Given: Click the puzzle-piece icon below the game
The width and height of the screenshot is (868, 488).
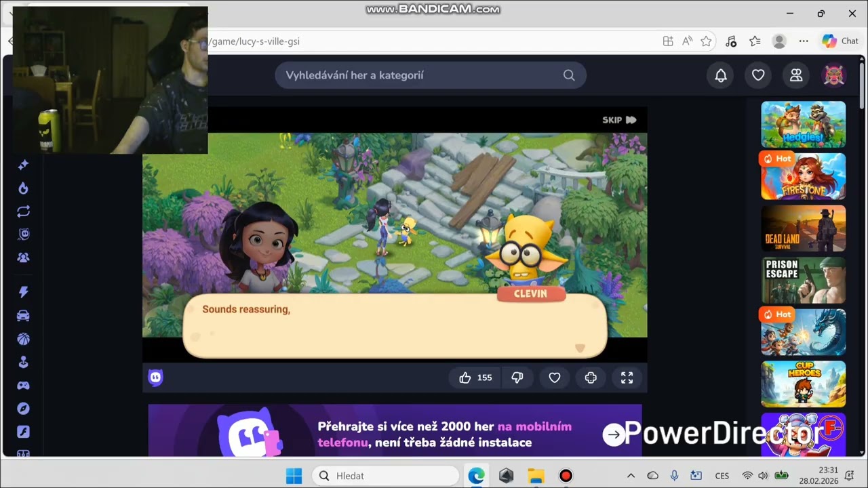Looking at the screenshot, I should point(591,378).
